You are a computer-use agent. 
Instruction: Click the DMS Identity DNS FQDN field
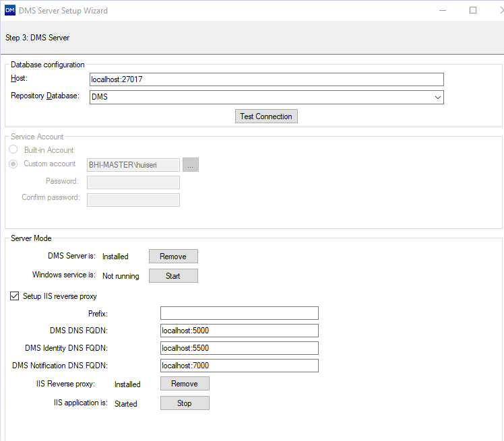(x=239, y=348)
